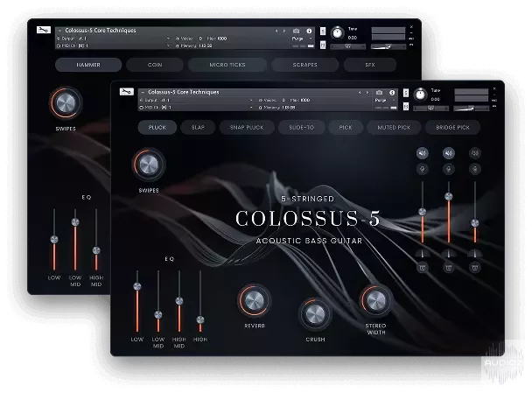Go to next instrument arrow in back window
Screen dimensions: 532x393
(x=284, y=31)
